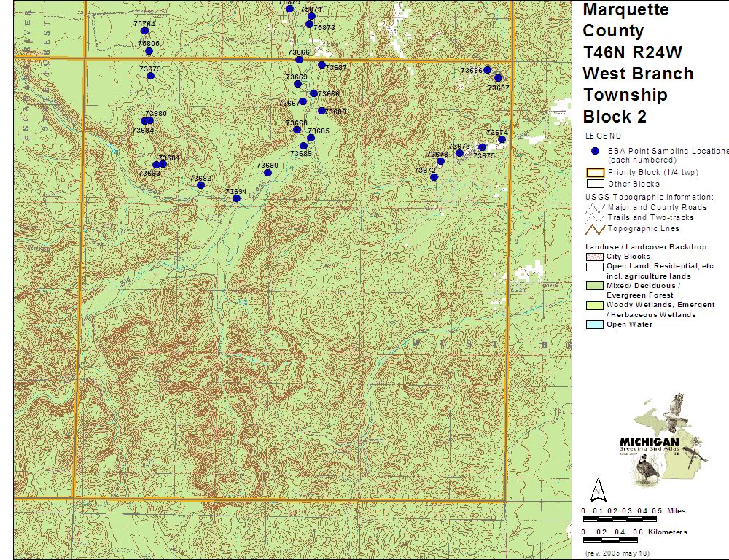Click sampling point 73672 on the map

(x=434, y=177)
